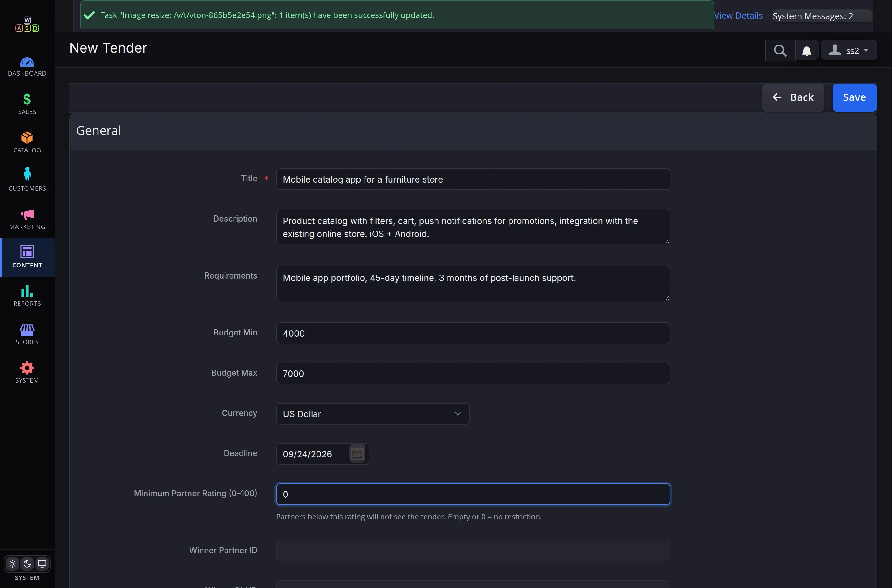Open the System gear menu
The width and height of the screenshot is (892, 588).
pos(27,372)
